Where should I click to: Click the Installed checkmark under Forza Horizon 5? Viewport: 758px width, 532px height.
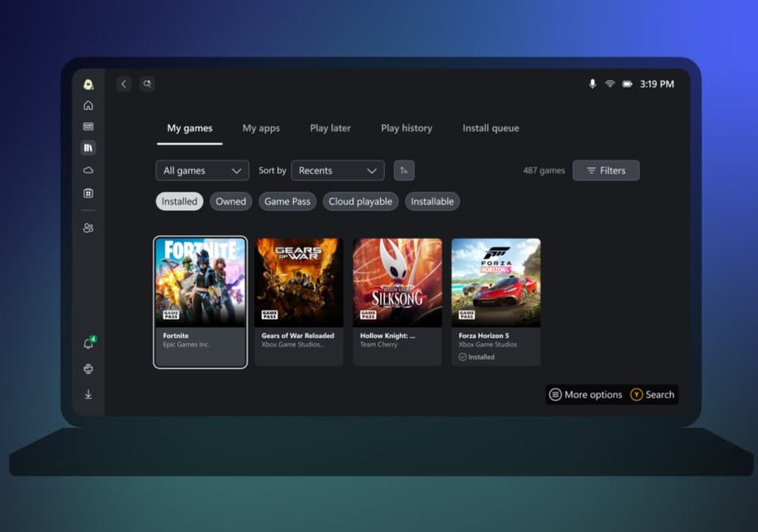pos(463,357)
